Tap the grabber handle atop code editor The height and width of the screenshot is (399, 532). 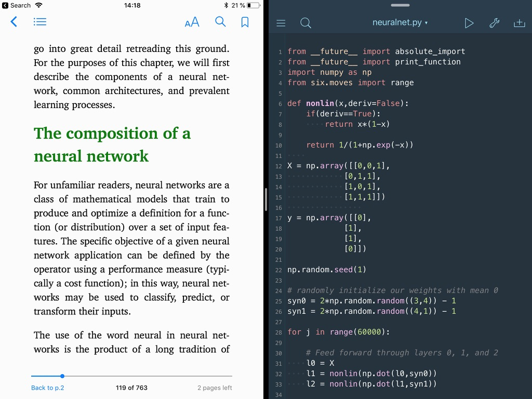(400, 5)
